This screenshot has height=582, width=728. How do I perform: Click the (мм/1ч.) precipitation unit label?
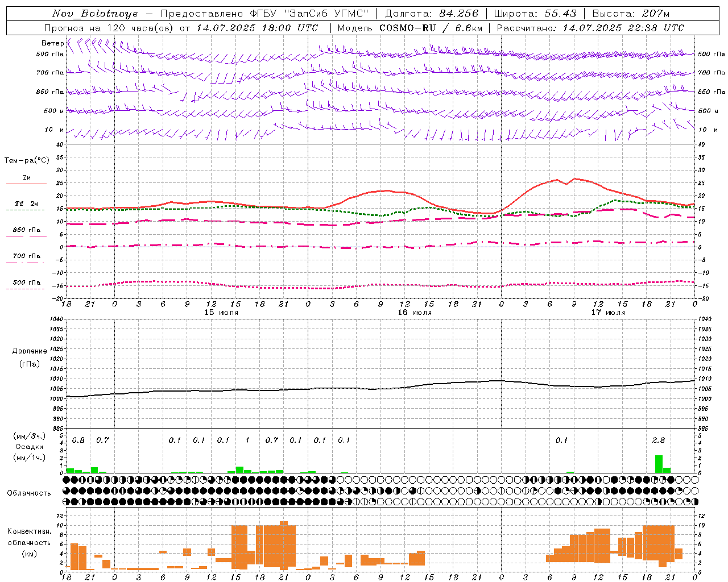(x=29, y=457)
